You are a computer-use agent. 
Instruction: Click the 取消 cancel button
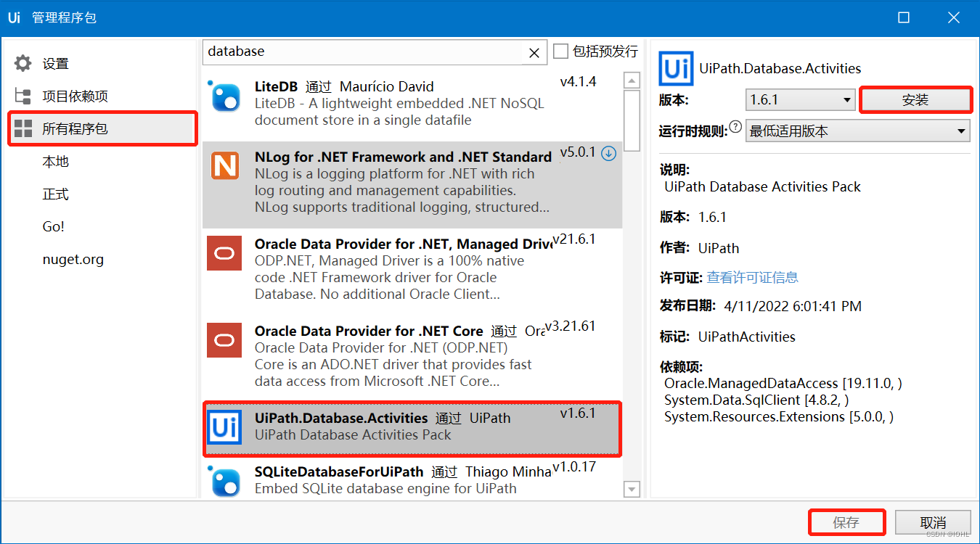click(933, 522)
